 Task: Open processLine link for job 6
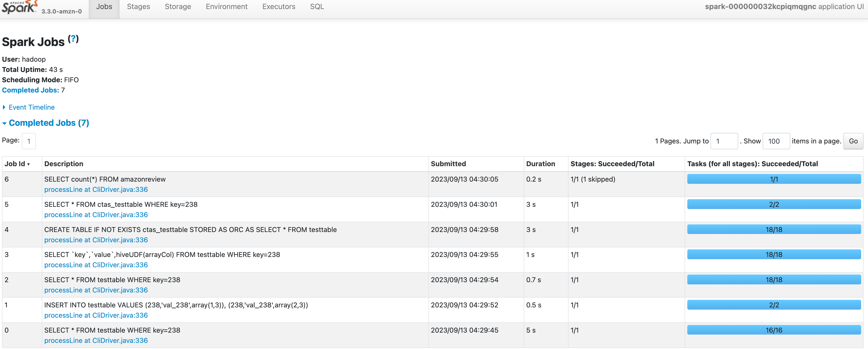click(96, 189)
